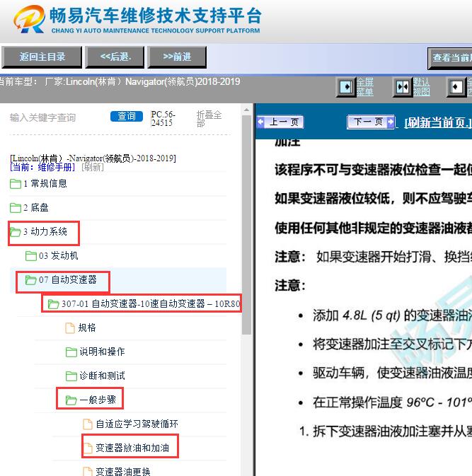Collapse the 07 自动变速器 folder icon
Image resolution: width=472 pixels, height=476 pixels.
tap(30, 280)
